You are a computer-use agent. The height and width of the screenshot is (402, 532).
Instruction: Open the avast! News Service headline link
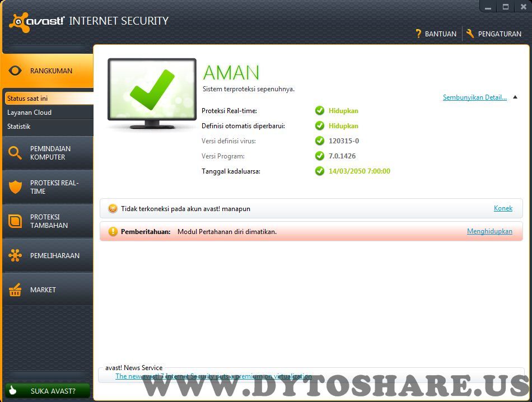(x=213, y=376)
